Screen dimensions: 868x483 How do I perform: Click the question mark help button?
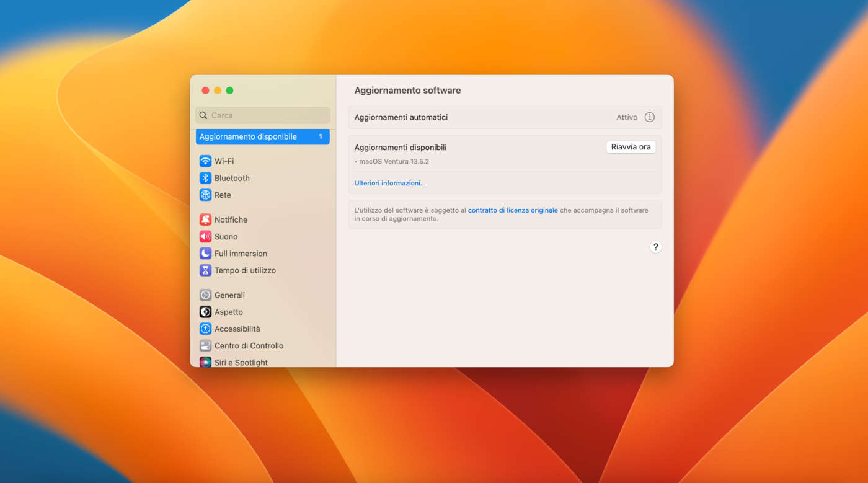[655, 247]
